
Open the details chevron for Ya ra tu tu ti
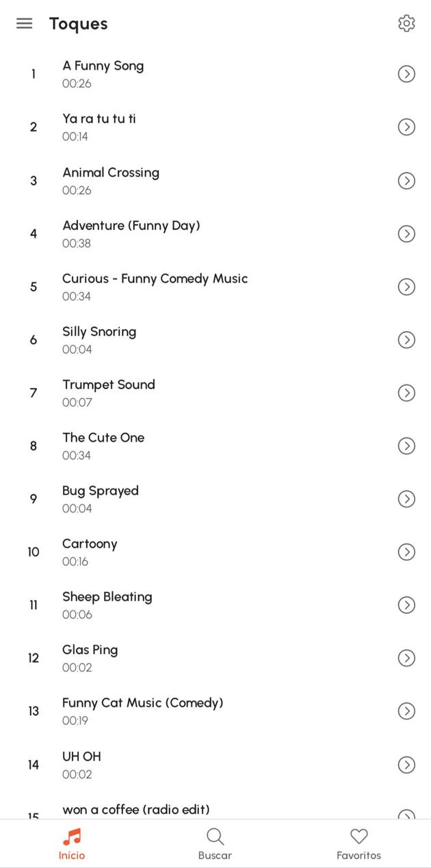click(x=406, y=127)
